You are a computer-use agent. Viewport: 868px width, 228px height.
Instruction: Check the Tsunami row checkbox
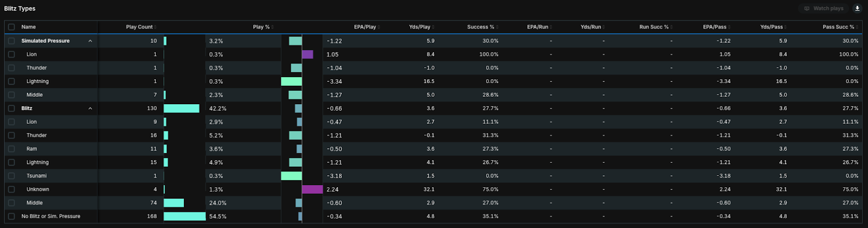11,176
